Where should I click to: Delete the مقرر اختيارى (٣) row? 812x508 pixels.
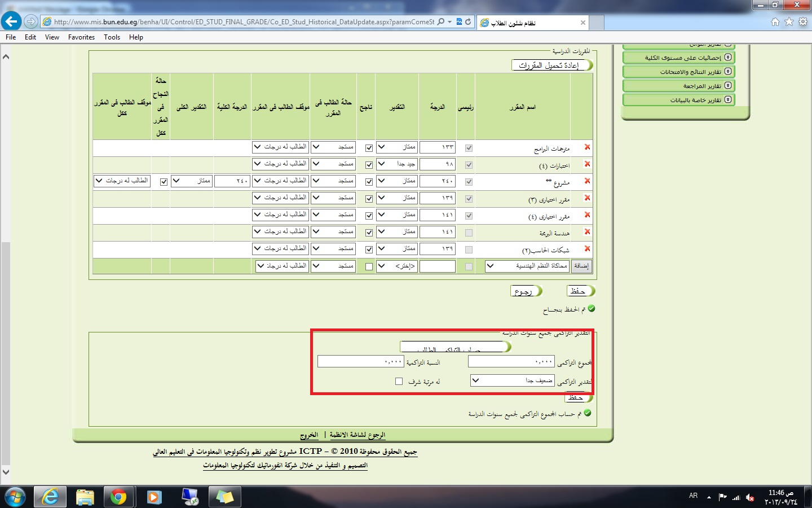point(587,198)
